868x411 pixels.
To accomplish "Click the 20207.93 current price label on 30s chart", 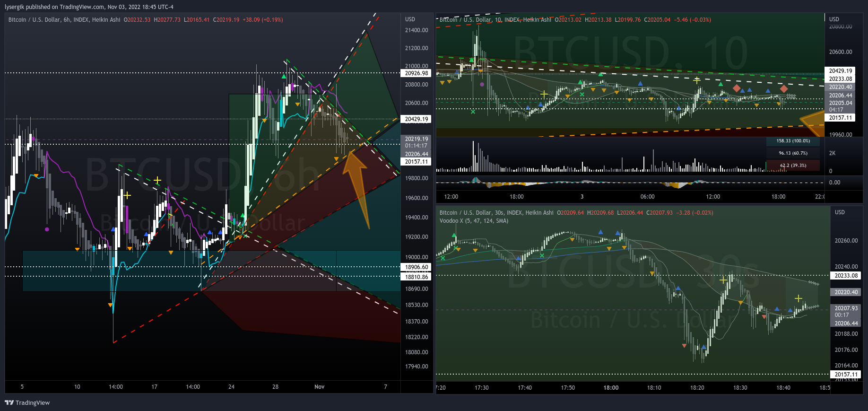I will pyautogui.click(x=846, y=308).
